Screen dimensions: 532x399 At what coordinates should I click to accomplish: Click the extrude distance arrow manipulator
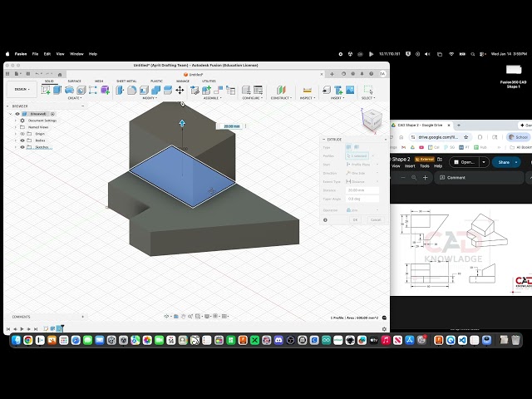coord(182,123)
